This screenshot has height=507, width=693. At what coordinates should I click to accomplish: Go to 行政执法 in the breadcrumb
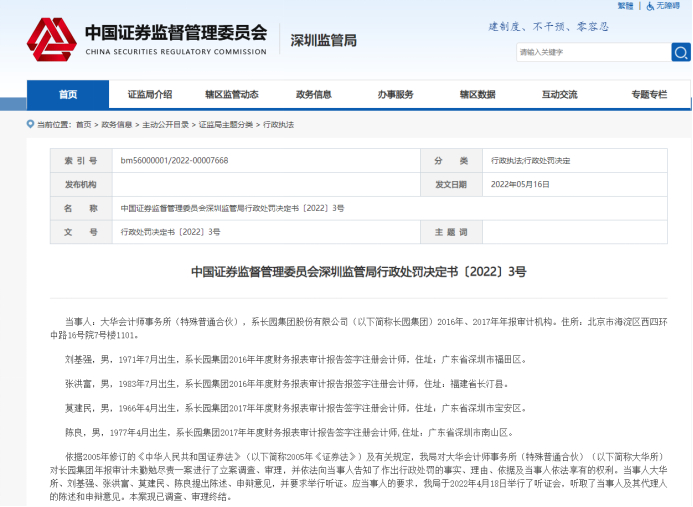coord(278,125)
